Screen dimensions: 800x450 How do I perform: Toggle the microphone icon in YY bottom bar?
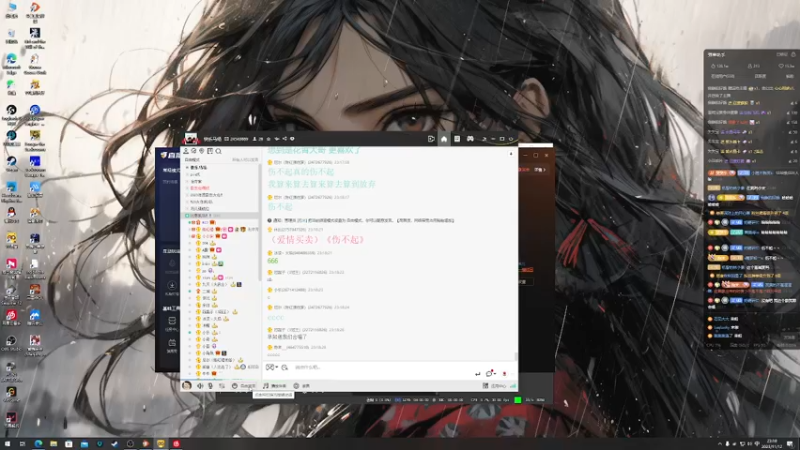210,386
